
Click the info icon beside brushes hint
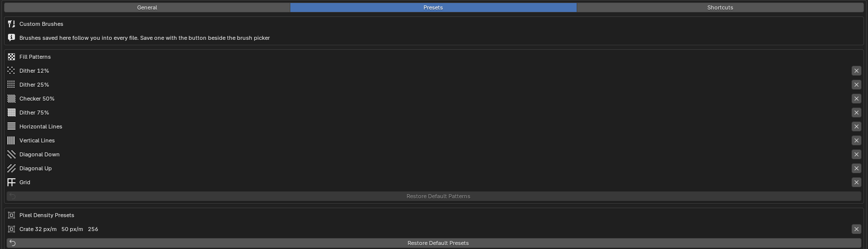coord(11,38)
